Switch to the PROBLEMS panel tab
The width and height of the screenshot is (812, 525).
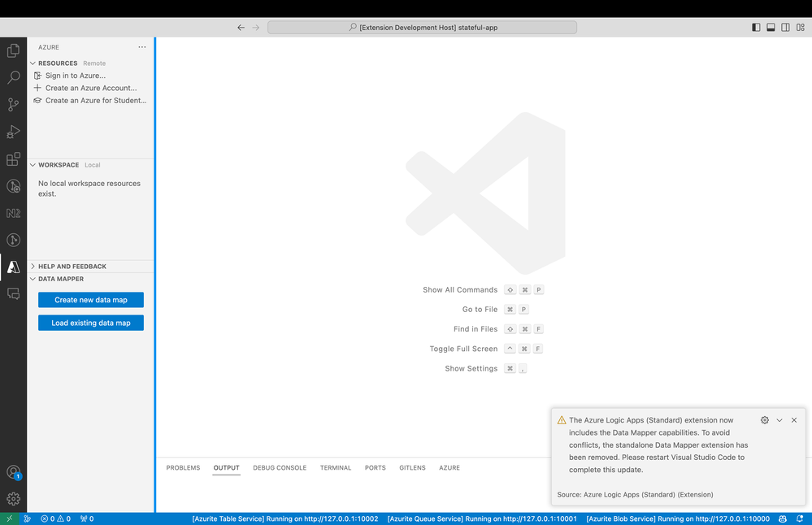(183, 467)
